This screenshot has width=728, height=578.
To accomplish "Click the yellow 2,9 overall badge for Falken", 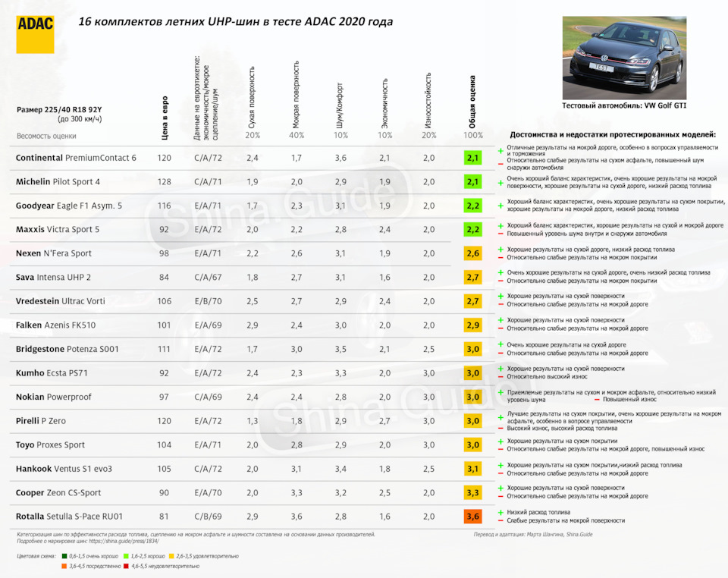I will (472, 325).
